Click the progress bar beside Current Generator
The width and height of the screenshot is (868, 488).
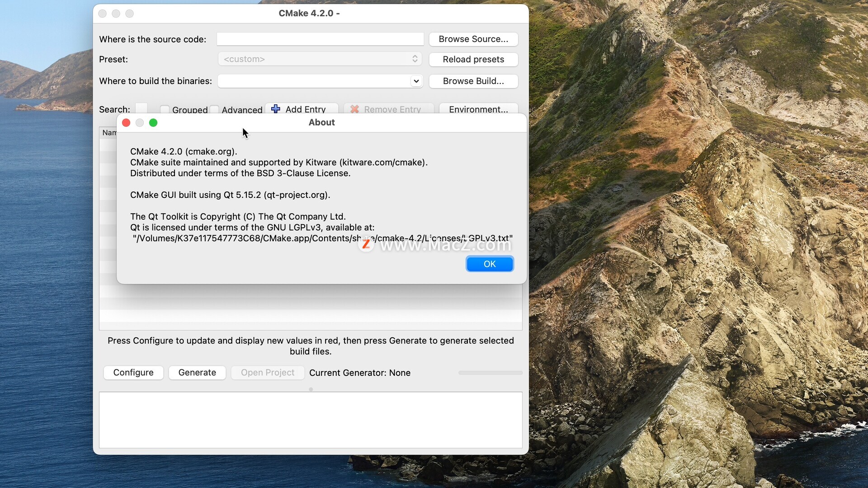(x=490, y=373)
